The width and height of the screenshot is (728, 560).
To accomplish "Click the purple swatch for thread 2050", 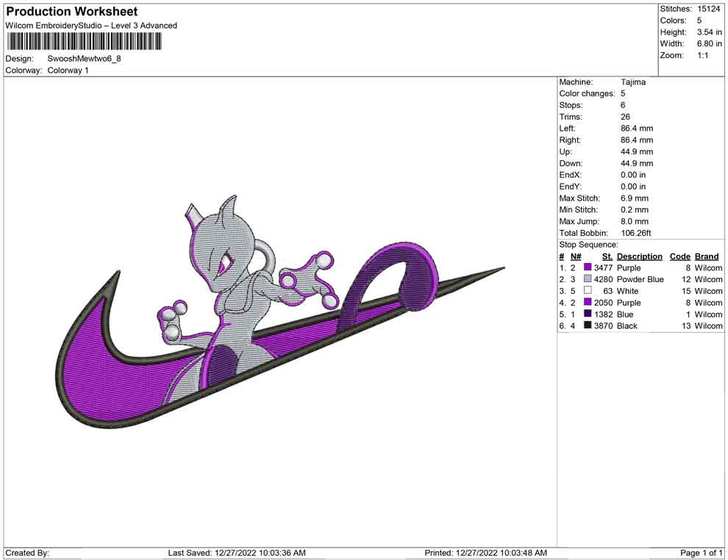I will (588, 302).
